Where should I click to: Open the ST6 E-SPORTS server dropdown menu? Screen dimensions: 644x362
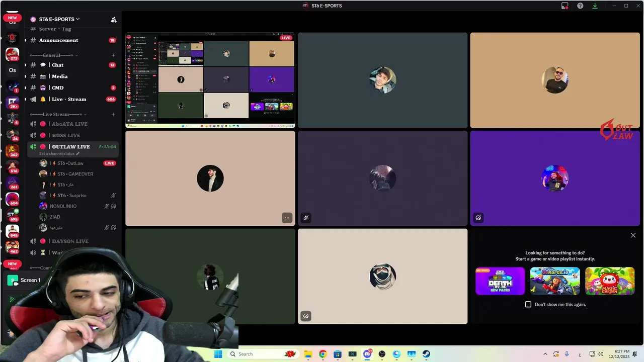tap(59, 19)
